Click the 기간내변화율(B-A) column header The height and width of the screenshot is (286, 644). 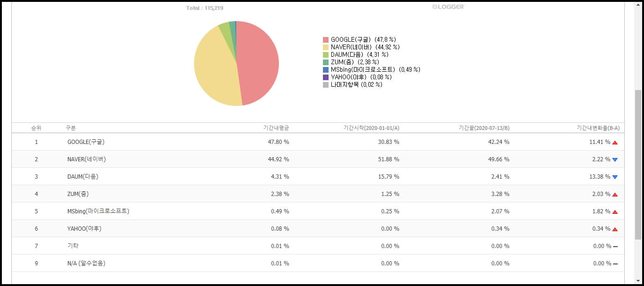tap(598, 128)
